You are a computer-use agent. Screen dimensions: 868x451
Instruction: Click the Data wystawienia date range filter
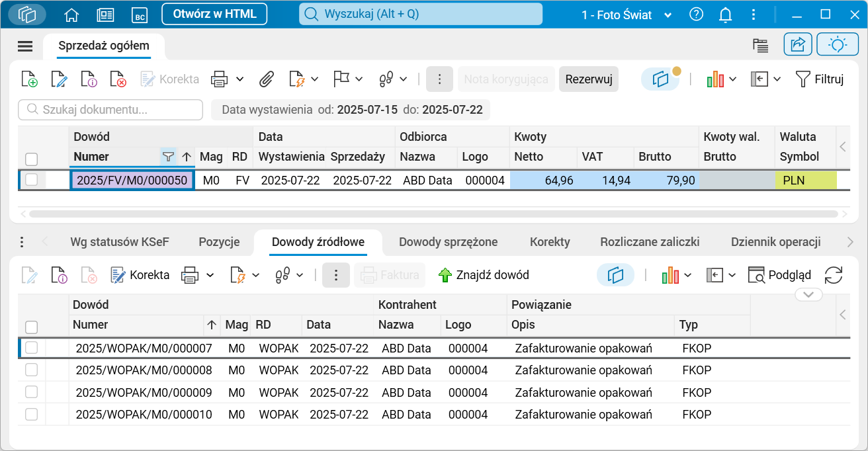tap(351, 110)
